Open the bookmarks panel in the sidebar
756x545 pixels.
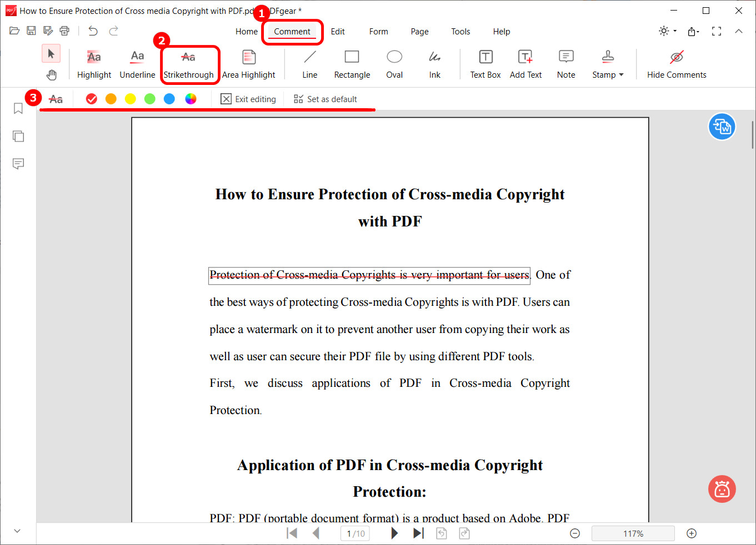pyautogui.click(x=18, y=108)
